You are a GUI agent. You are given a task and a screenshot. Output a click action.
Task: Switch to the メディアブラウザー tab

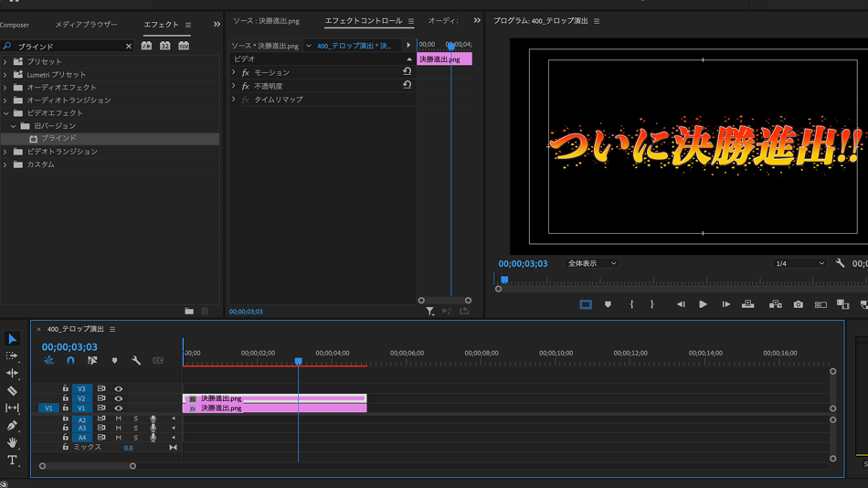click(86, 25)
